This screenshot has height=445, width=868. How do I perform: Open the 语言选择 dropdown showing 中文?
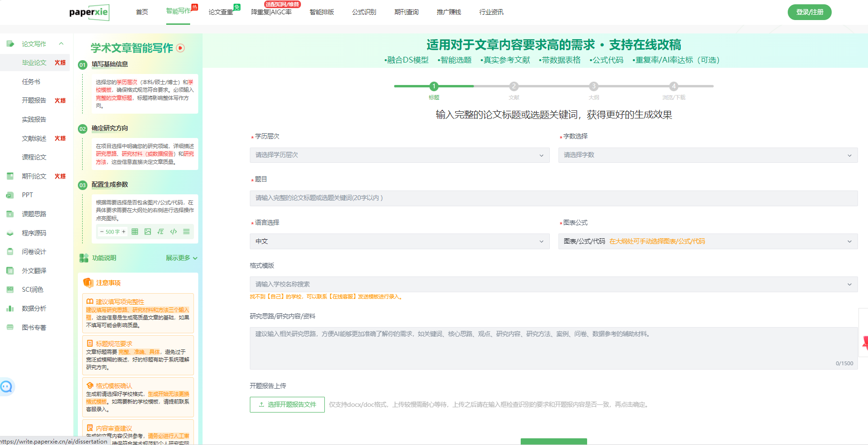[399, 242]
